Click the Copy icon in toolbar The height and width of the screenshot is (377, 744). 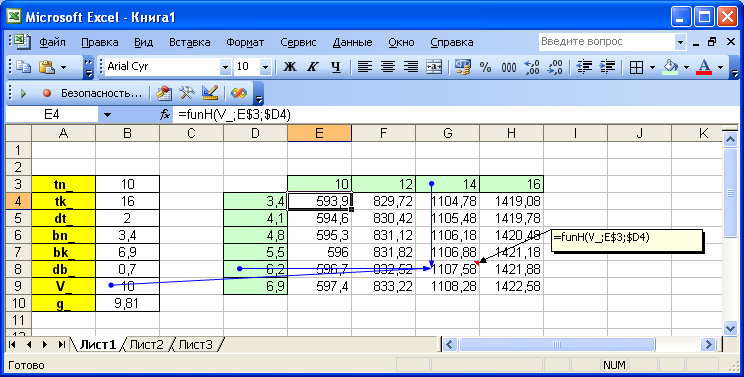point(24,67)
